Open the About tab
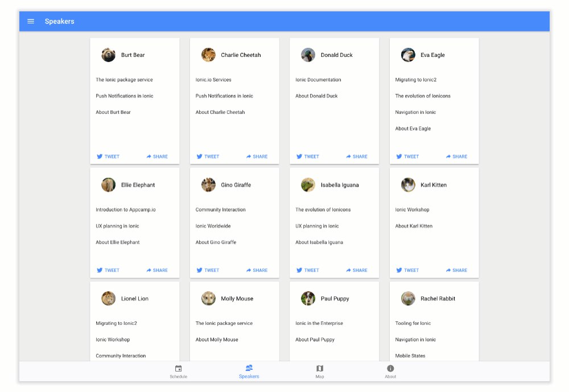569x392 pixels. (390, 372)
